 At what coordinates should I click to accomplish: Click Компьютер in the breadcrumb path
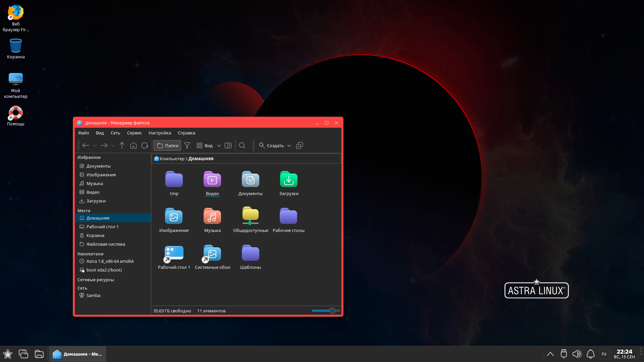[172, 159]
